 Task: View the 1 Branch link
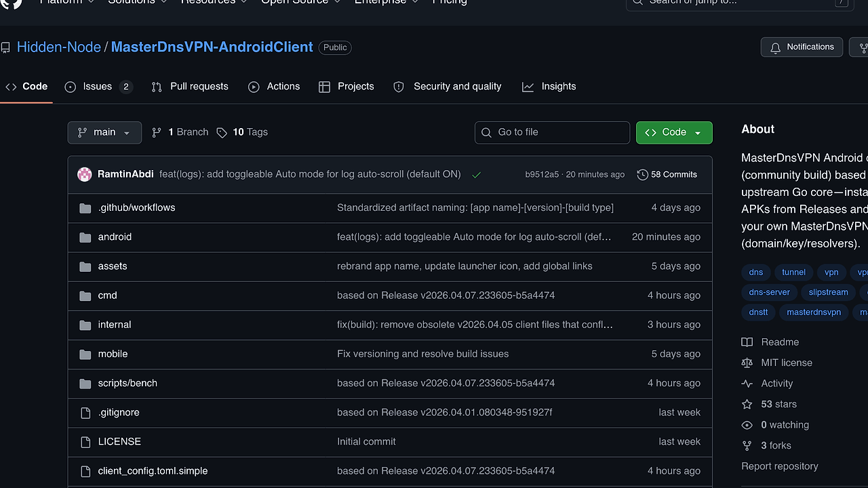pyautogui.click(x=180, y=132)
